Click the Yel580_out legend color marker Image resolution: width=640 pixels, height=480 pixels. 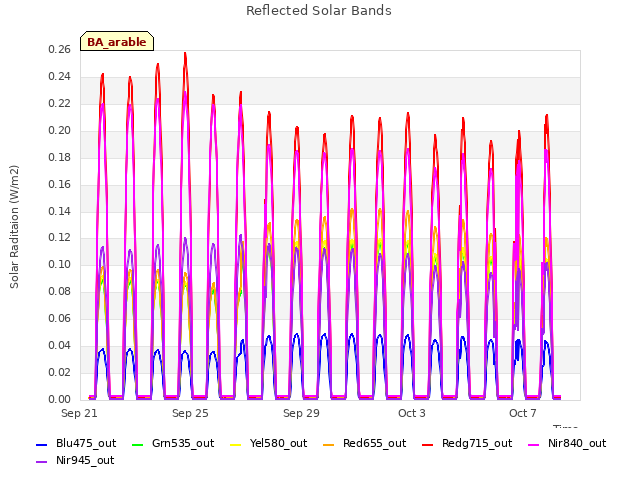236,444
